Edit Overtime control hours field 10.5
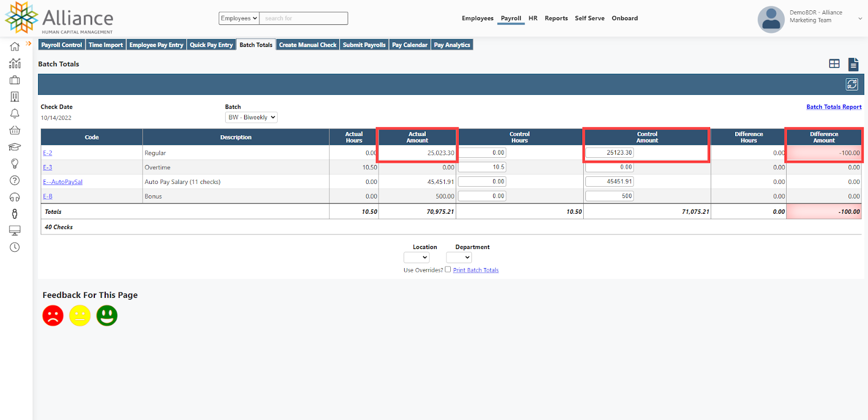The width and height of the screenshot is (868, 420). pyautogui.click(x=482, y=167)
